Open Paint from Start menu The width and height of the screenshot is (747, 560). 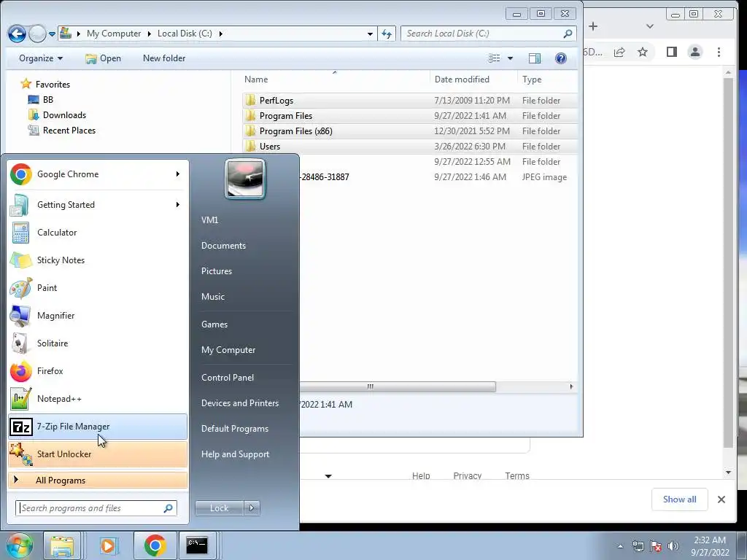pos(98,287)
